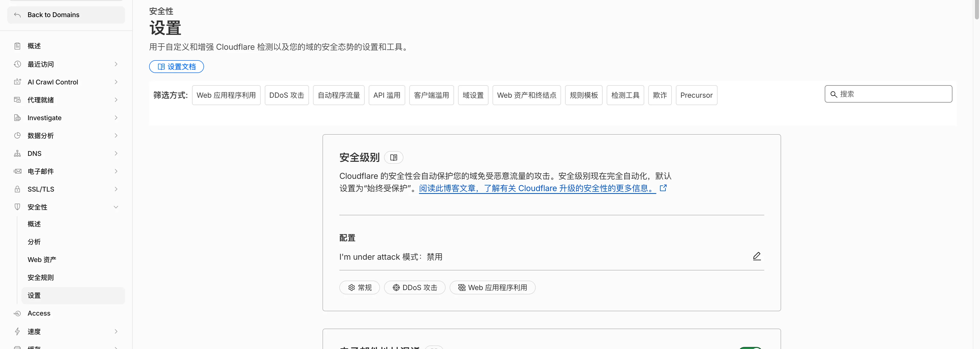Click the Investigate document icon
The height and width of the screenshot is (349, 980).
point(17,117)
